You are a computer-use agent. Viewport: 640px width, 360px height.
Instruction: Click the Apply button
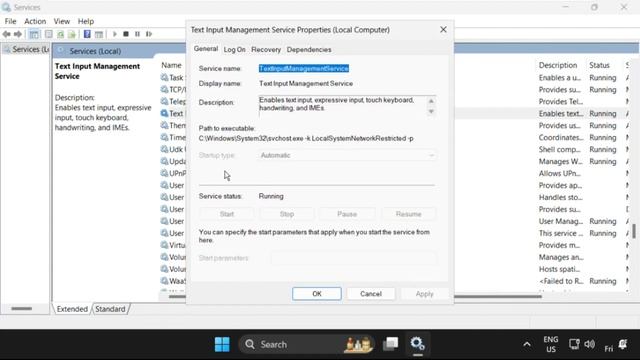click(424, 294)
